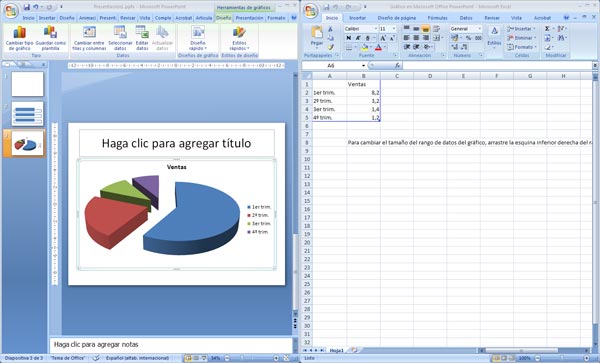The image size is (600, 363).
Task: Toggle left text alignment in Excel
Action: (x=406, y=38)
